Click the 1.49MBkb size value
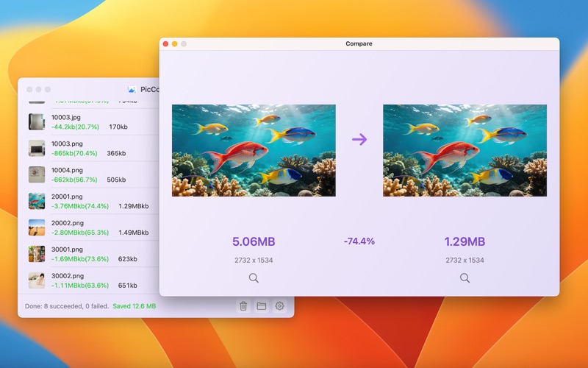This screenshot has height=368, width=588. pos(134,233)
